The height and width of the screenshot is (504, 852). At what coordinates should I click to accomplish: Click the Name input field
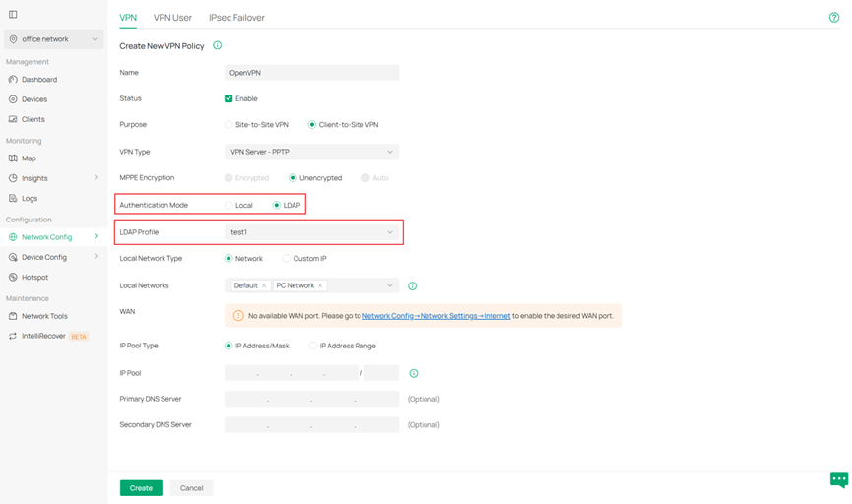click(x=312, y=72)
